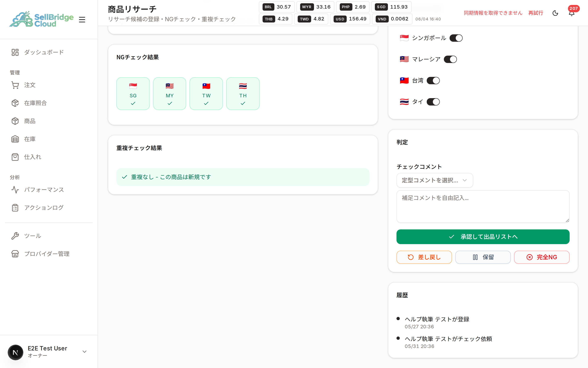Click the パフォーマンス activity line icon
This screenshot has height=368, width=588.
coord(15,190)
